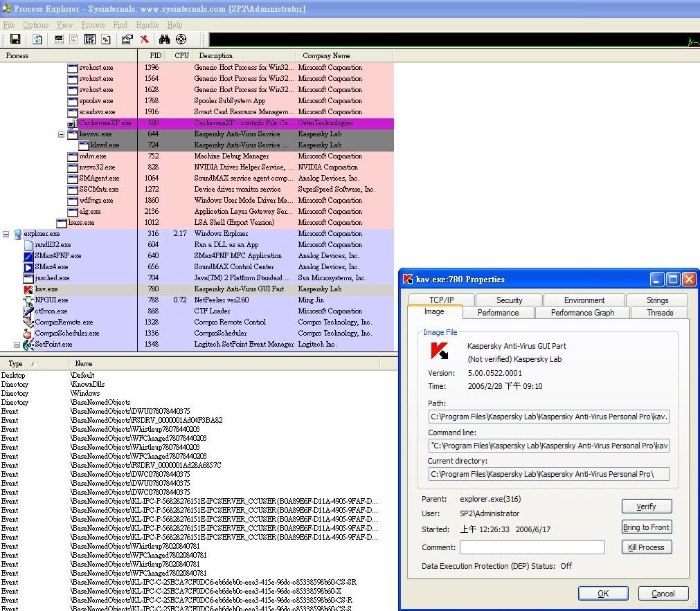This screenshot has height=611, width=700.
Task: Click the ComproRemote.exe process icon
Action: pyautogui.click(x=28, y=322)
